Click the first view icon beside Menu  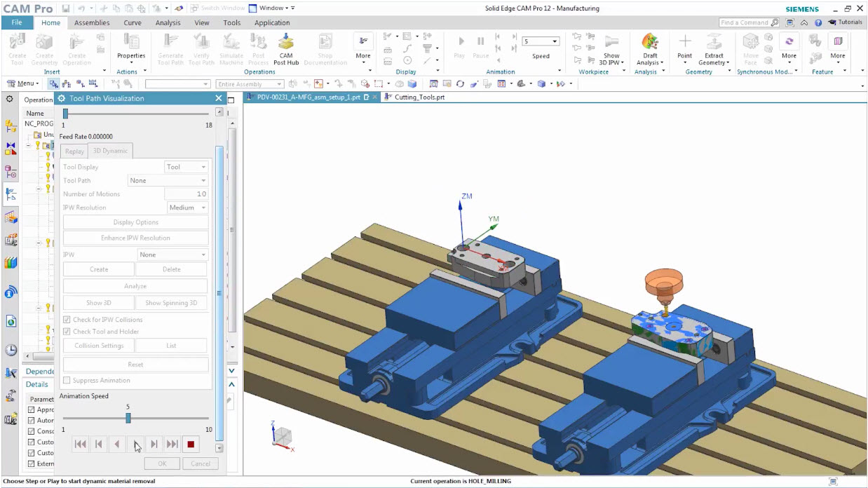pos(53,83)
